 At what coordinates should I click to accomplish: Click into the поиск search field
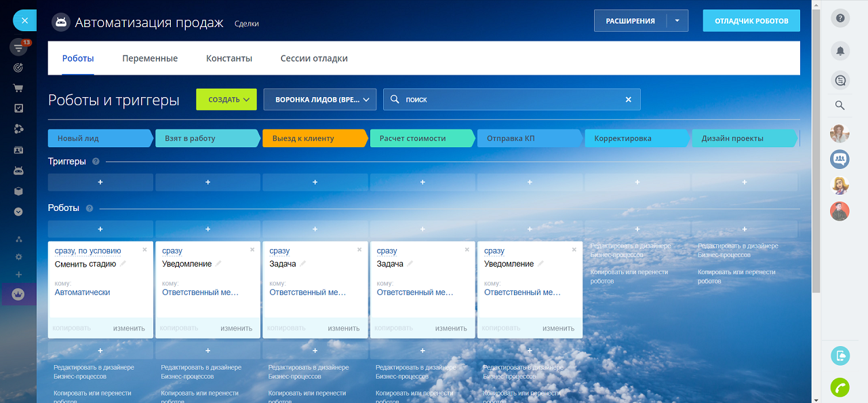[x=509, y=100]
